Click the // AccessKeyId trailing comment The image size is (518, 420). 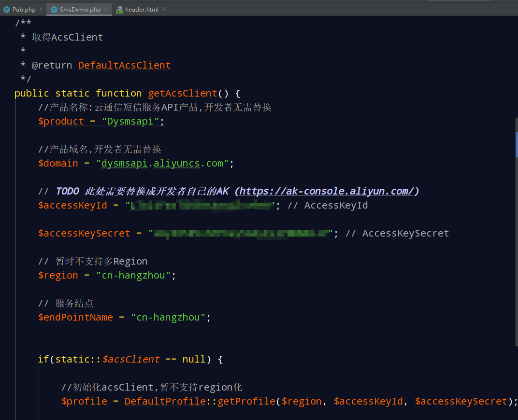328,205
